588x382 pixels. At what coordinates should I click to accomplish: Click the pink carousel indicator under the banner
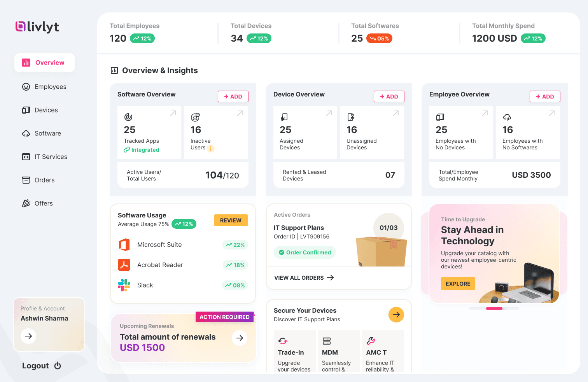pos(494,308)
